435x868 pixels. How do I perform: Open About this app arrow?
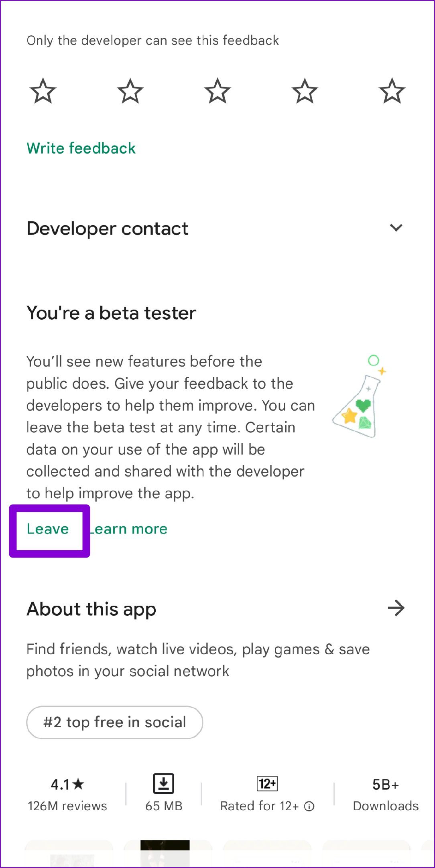396,608
